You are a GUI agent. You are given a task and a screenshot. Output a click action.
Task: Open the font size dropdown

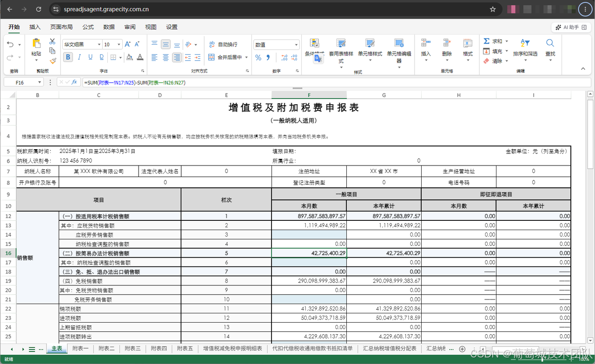120,44
